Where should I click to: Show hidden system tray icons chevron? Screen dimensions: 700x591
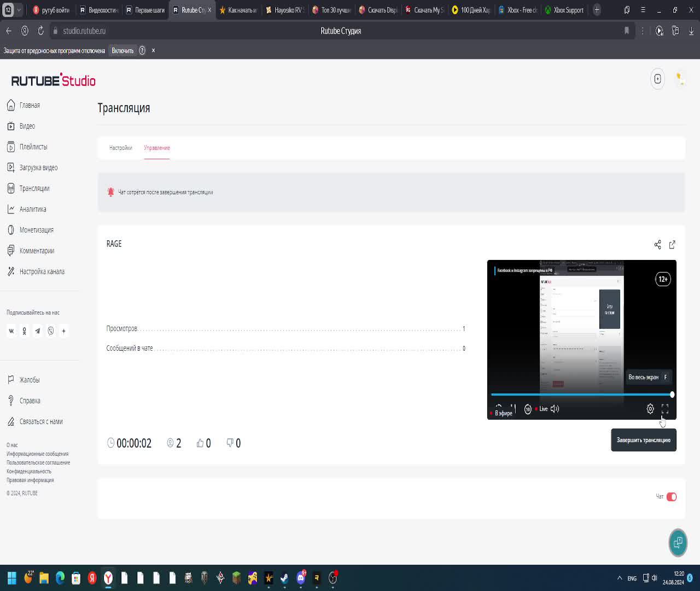(620, 578)
